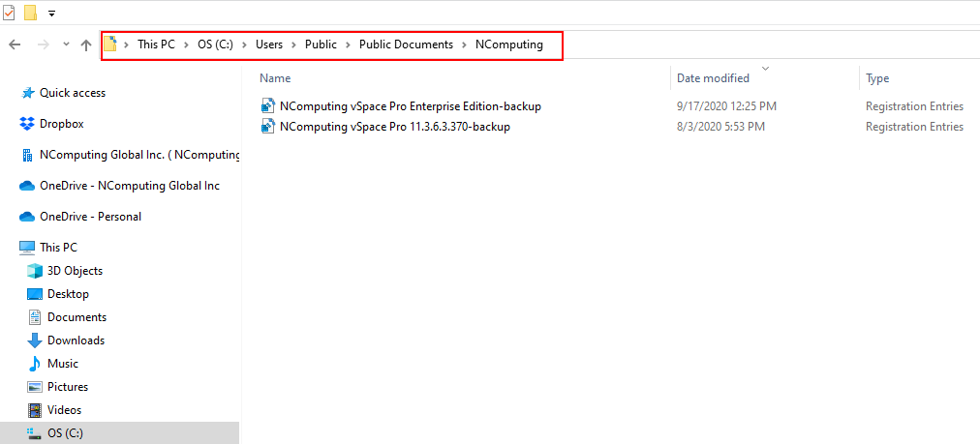The width and height of the screenshot is (980, 444).
Task: Open the 3D Objects folder
Action: 75,271
